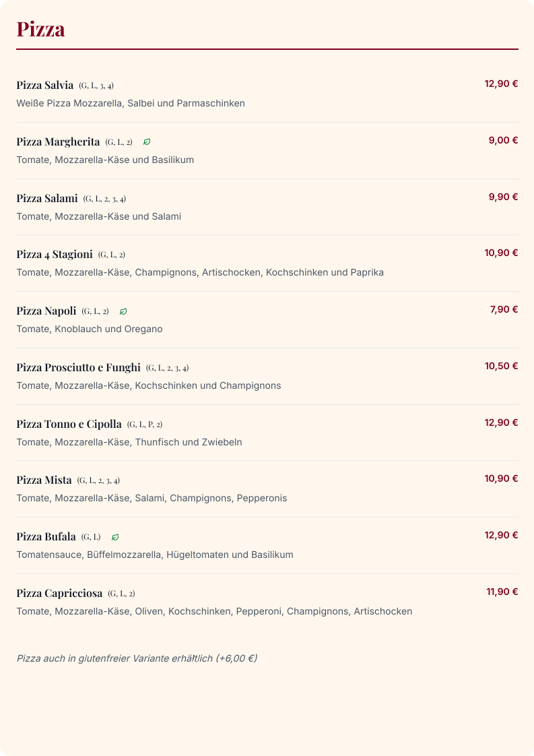Select Pizza Prosciutto e Funghi title

(79, 367)
